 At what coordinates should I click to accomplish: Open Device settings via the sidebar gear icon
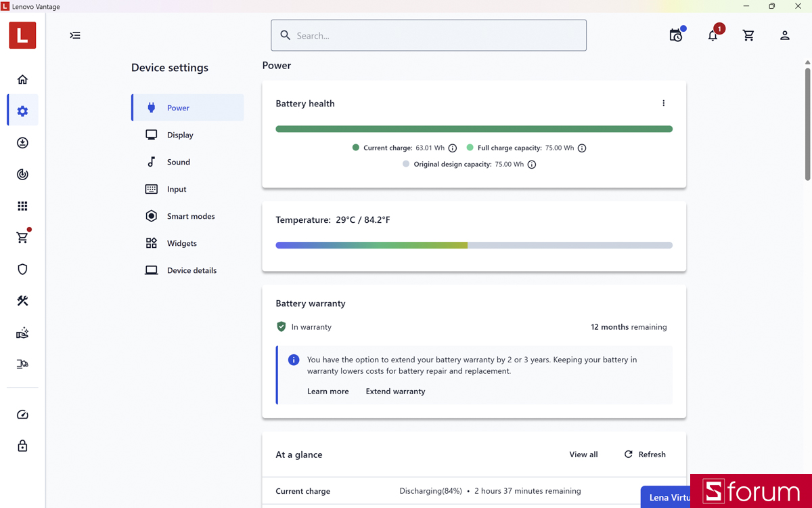(x=22, y=111)
